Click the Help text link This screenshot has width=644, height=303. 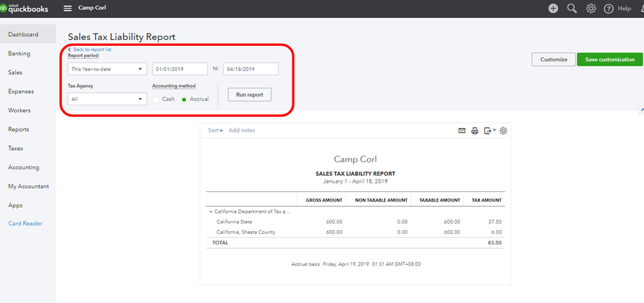point(624,8)
